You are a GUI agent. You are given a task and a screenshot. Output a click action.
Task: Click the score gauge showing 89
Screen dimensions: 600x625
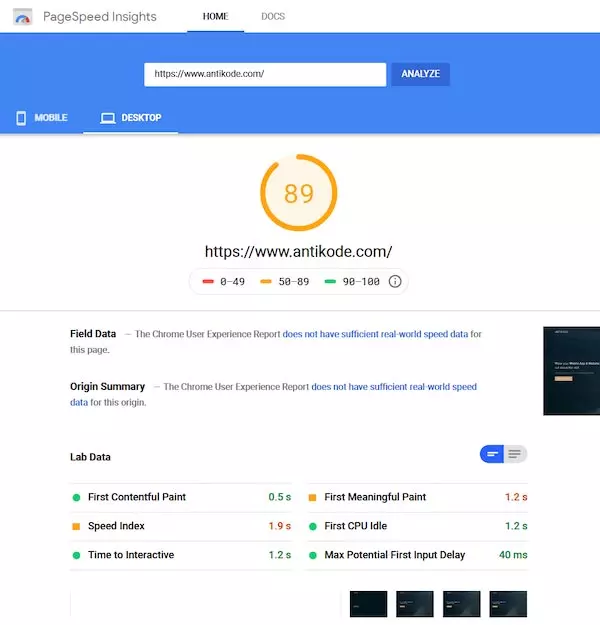tap(299, 193)
